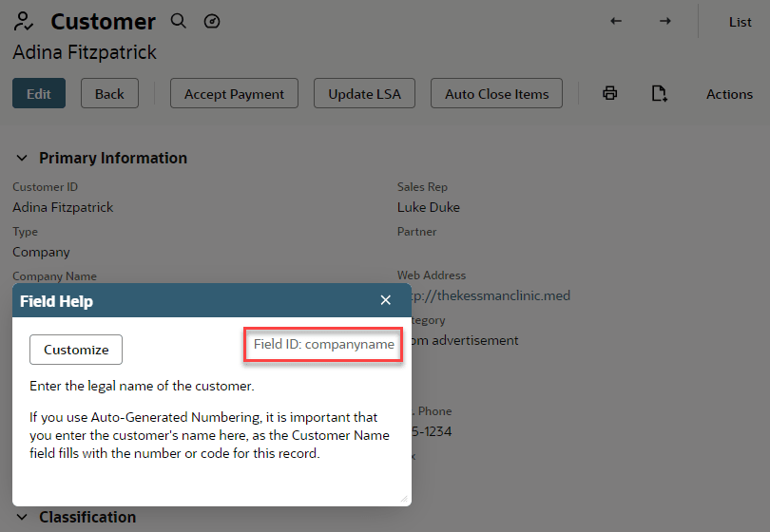Click the Sales Rep field label

(x=422, y=187)
